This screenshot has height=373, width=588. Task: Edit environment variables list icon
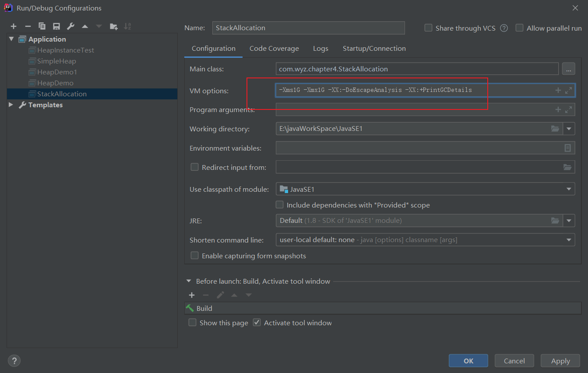click(567, 148)
